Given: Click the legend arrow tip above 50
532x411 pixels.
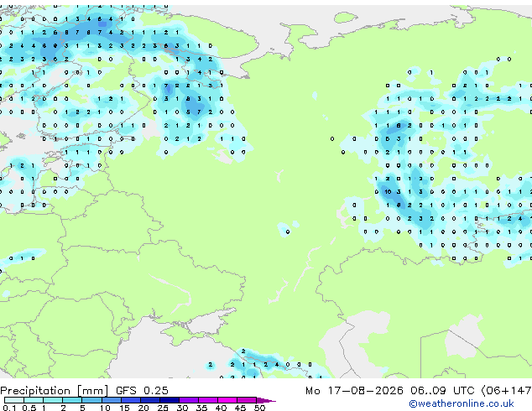Looking at the screenshot, I should coord(266,400).
